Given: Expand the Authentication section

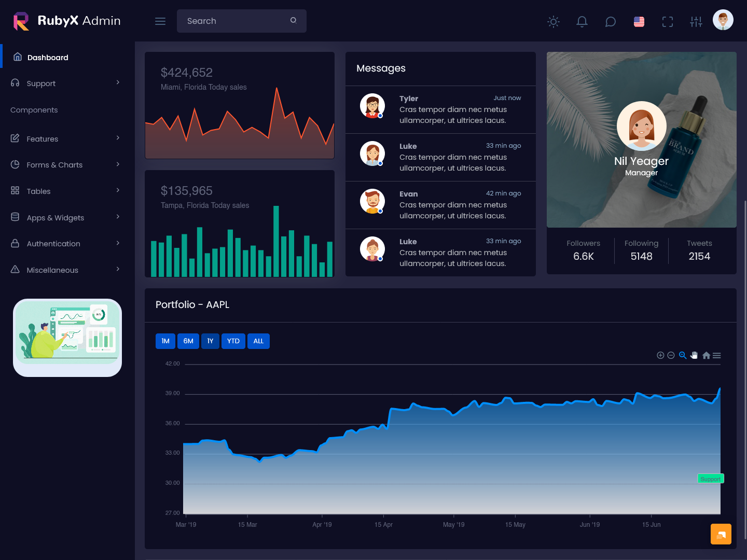Looking at the screenshot, I should (x=53, y=243).
